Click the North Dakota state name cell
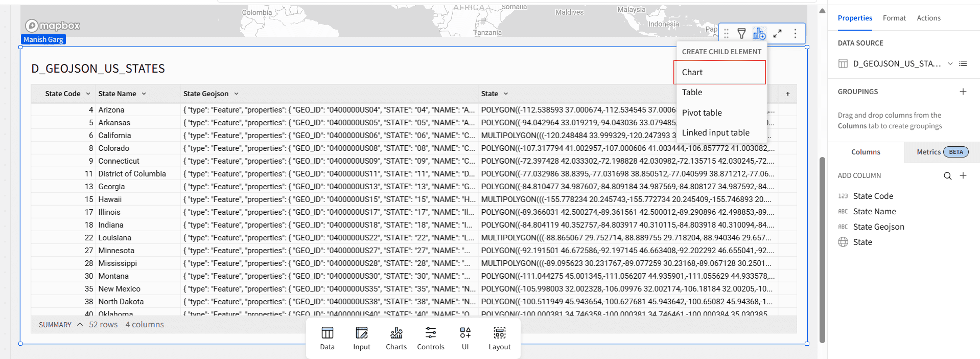Viewport: 980px width, 359px height. tap(138, 302)
